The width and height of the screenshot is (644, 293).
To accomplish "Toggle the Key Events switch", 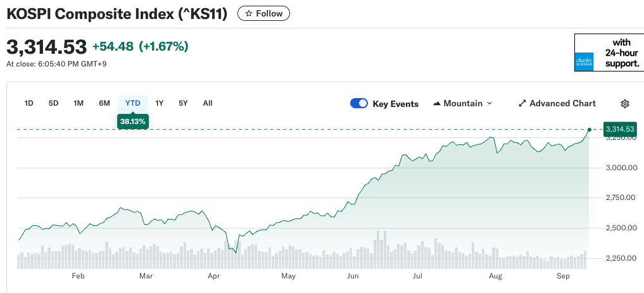I will (x=359, y=104).
